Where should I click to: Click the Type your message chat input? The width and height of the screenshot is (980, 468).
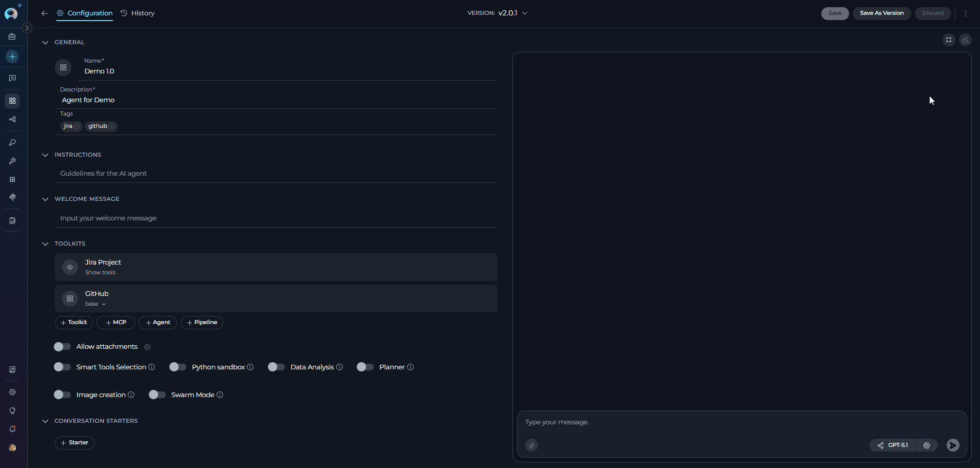pyautogui.click(x=741, y=422)
